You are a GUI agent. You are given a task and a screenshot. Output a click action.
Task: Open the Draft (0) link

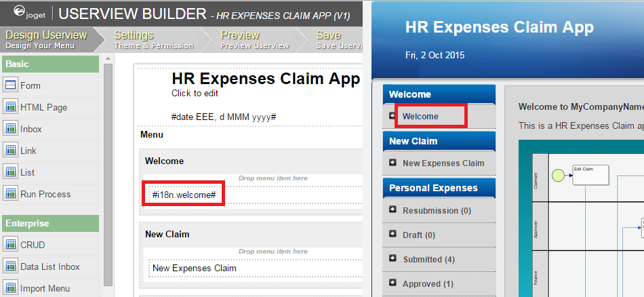coord(418,235)
